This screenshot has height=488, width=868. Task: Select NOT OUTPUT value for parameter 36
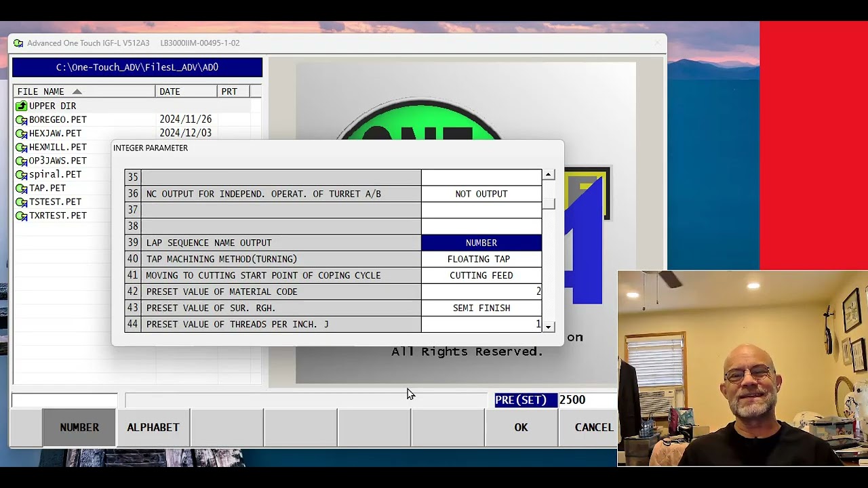point(481,194)
